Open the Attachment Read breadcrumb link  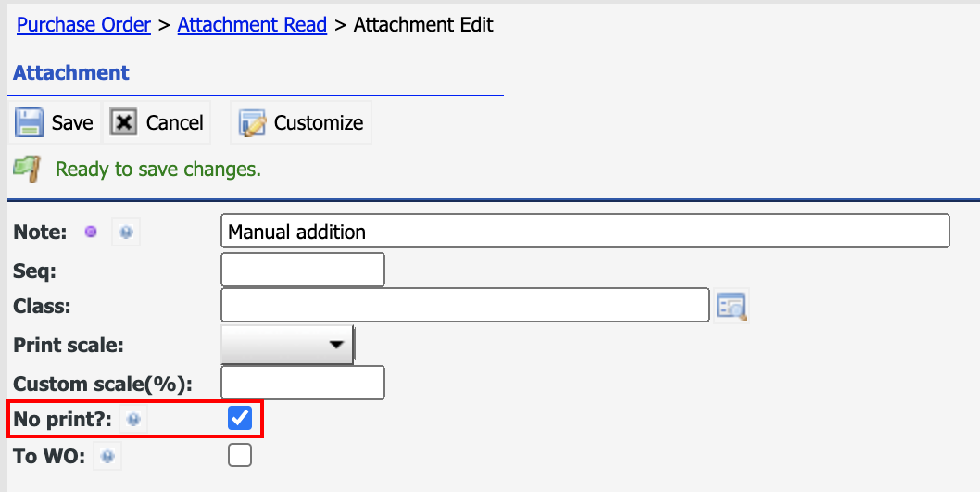click(x=253, y=24)
